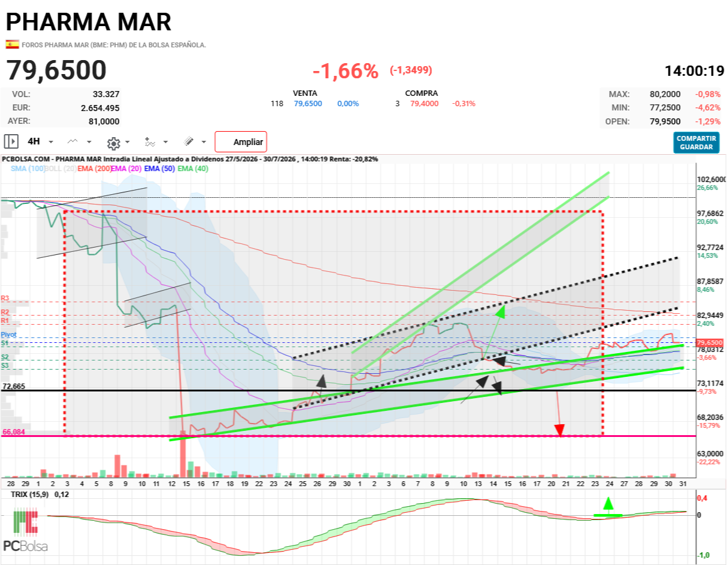This screenshot has width=728, height=565.
Task: Click the S2 support label
Action: click(x=5, y=357)
